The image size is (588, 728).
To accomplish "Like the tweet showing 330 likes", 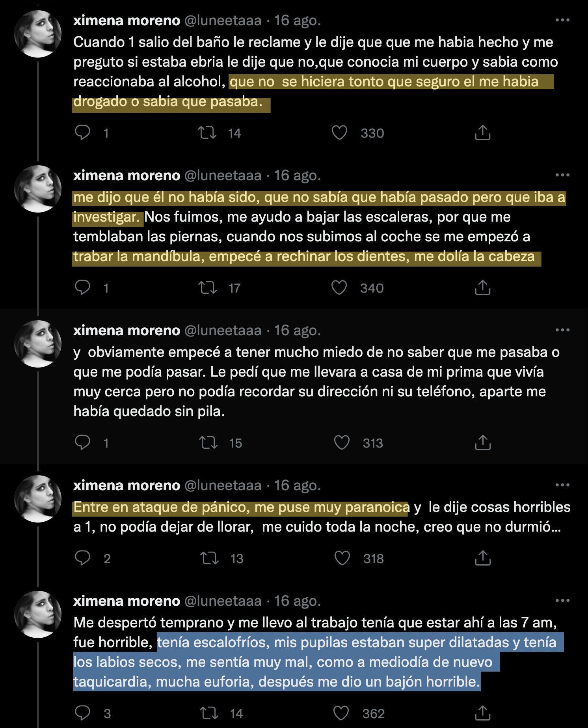I will point(339,133).
